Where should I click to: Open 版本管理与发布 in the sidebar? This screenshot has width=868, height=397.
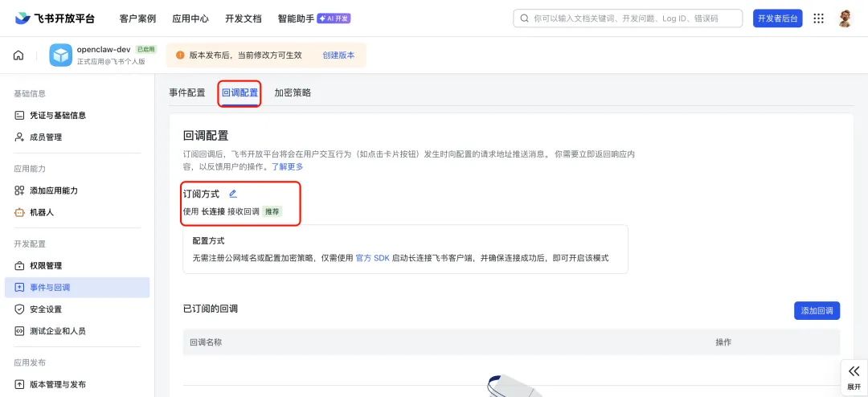pyautogui.click(x=58, y=384)
